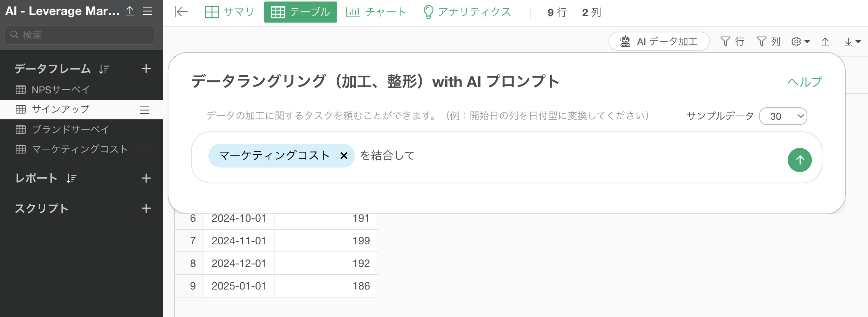Sort the データフレーム list
868x317 pixels.
pyautogui.click(x=104, y=69)
